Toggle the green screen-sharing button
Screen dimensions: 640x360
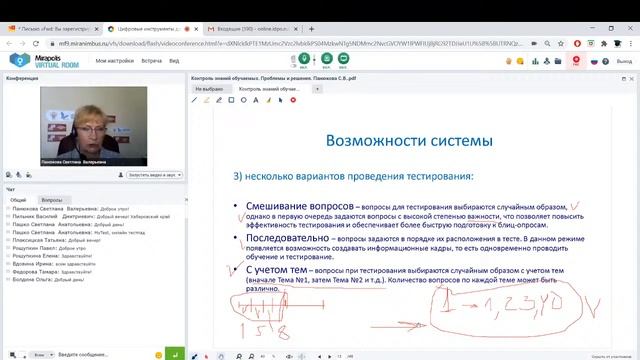pyautogui.click(x=327, y=58)
